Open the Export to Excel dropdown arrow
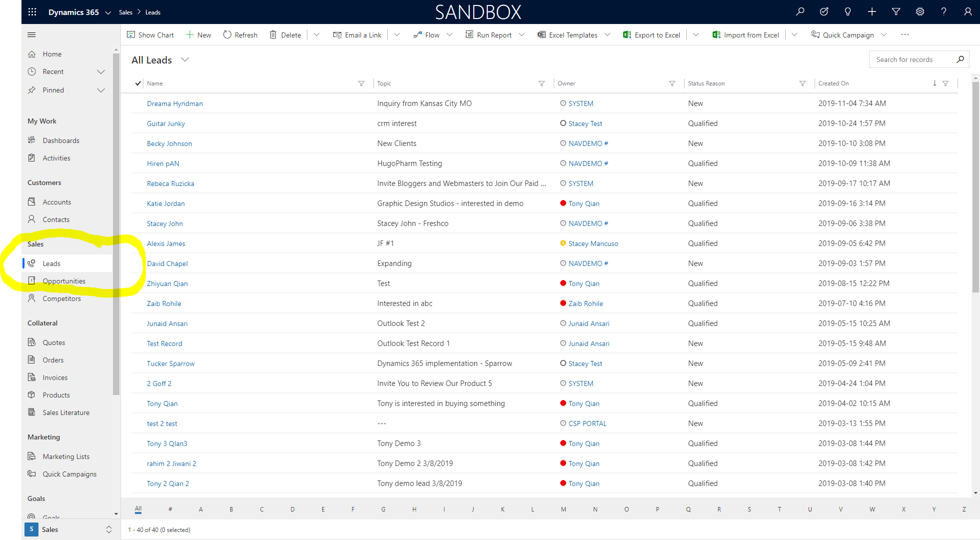 pos(696,34)
